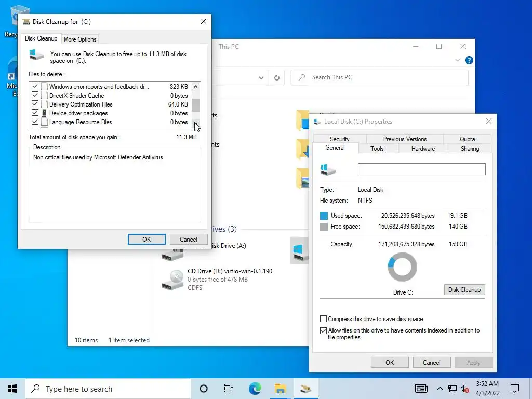Disable Allow files to have contents indexed
Image resolution: width=532 pixels, height=399 pixels.
pyautogui.click(x=323, y=330)
